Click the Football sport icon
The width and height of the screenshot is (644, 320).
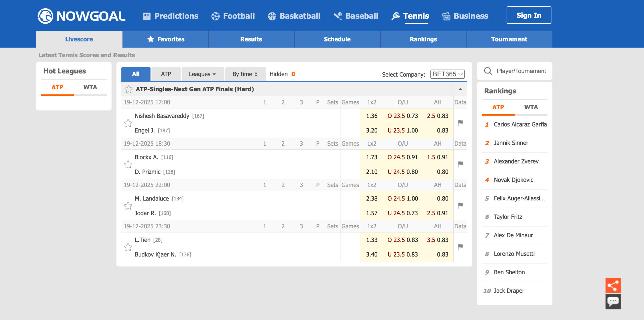(215, 16)
